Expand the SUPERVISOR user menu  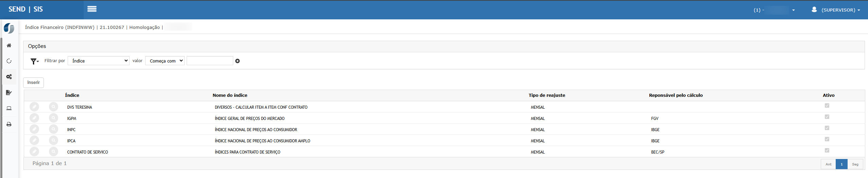(836, 10)
